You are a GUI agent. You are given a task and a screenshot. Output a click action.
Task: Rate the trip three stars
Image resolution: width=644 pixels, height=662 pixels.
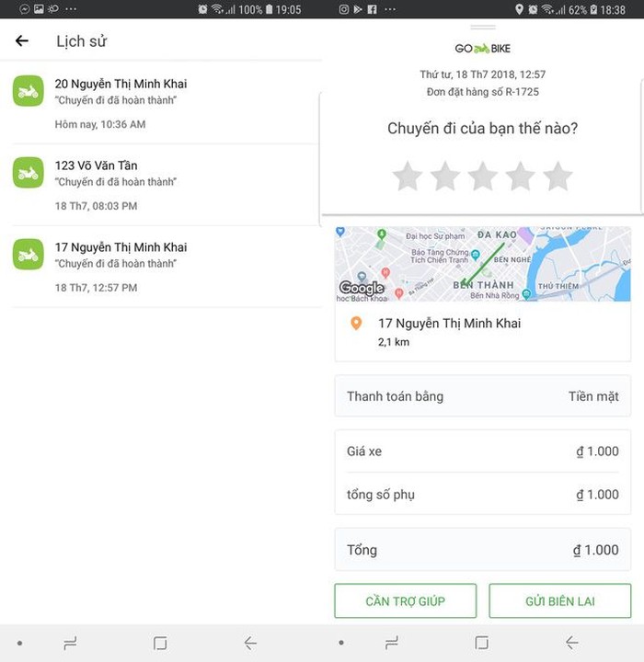[x=482, y=176]
